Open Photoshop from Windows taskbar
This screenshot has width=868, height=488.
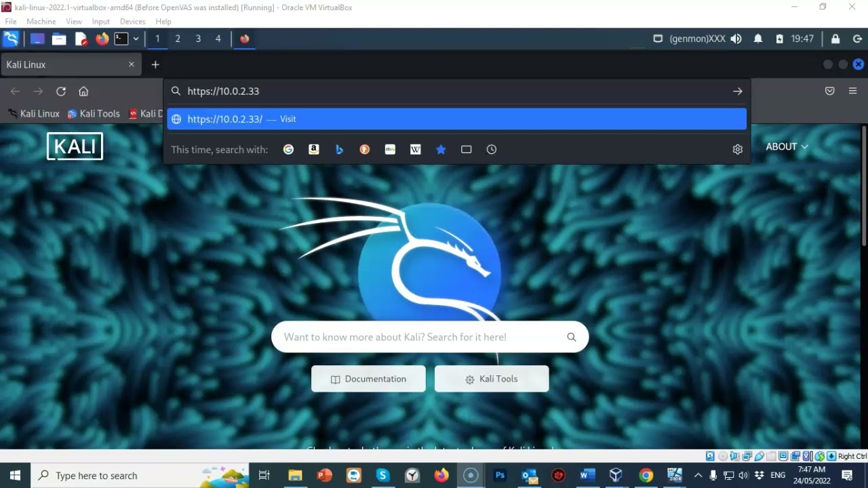coord(500,475)
